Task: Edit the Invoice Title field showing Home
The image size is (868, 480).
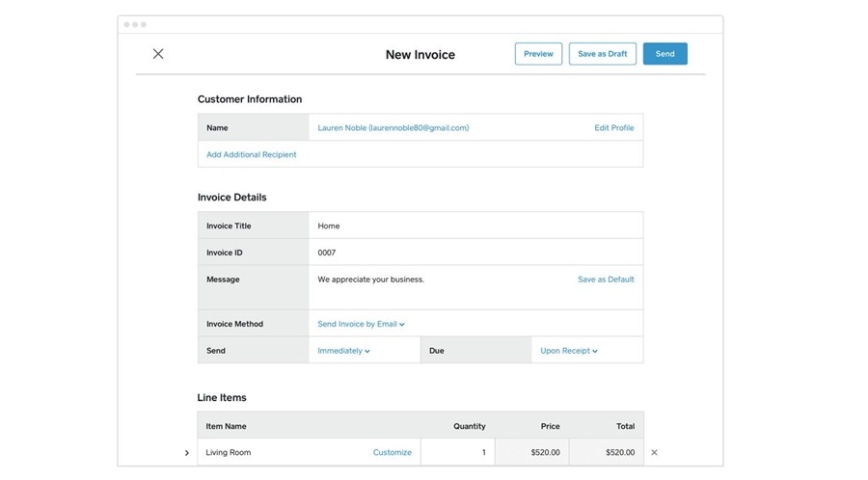Action: click(476, 226)
